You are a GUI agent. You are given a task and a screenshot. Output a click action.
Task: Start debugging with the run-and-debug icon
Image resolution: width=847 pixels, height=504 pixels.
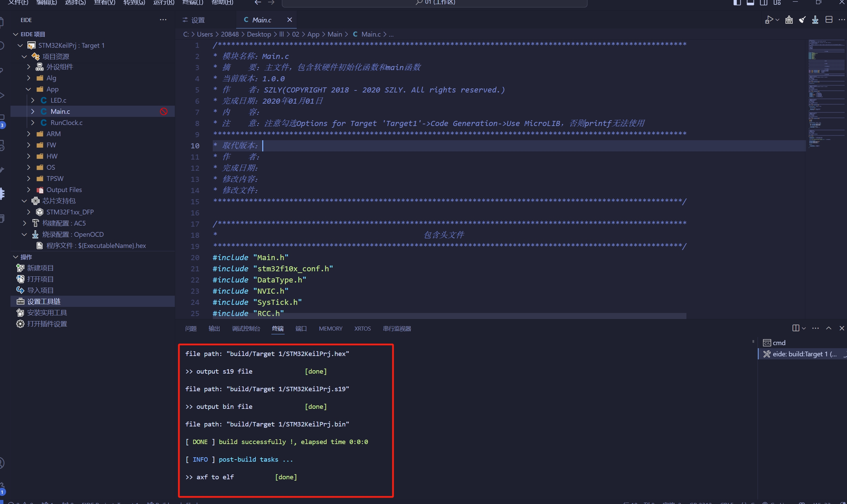click(769, 20)
